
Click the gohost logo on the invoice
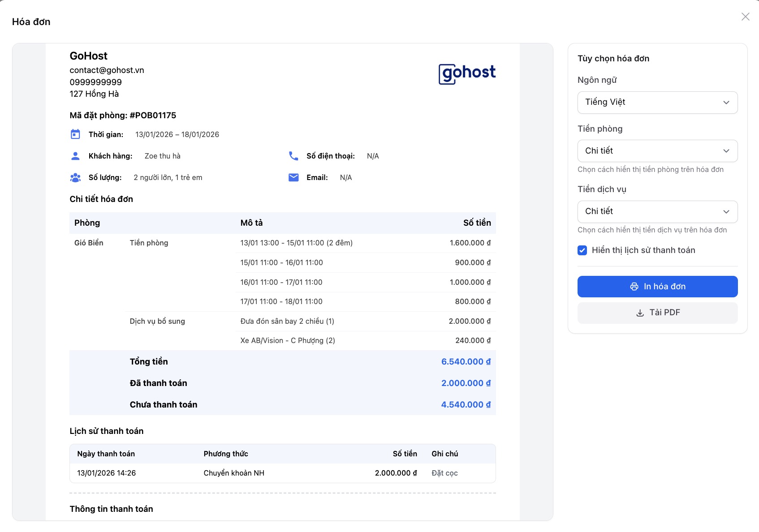pyautogui.click(x=467, y=73)
